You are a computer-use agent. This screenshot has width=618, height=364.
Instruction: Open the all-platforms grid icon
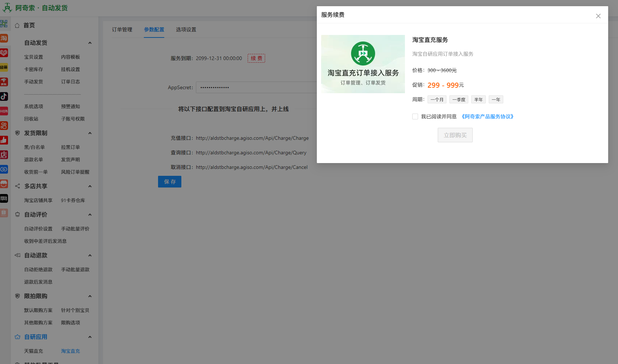pos(4,24)
